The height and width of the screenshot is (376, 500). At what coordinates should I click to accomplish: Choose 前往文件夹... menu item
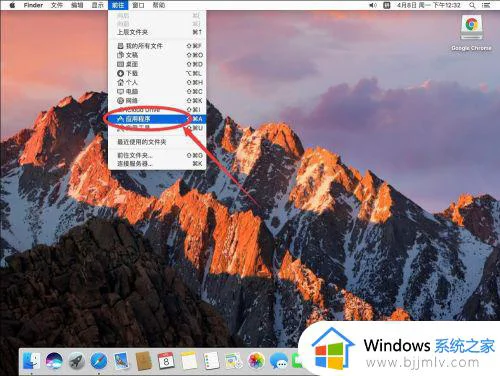pos(157,155)
